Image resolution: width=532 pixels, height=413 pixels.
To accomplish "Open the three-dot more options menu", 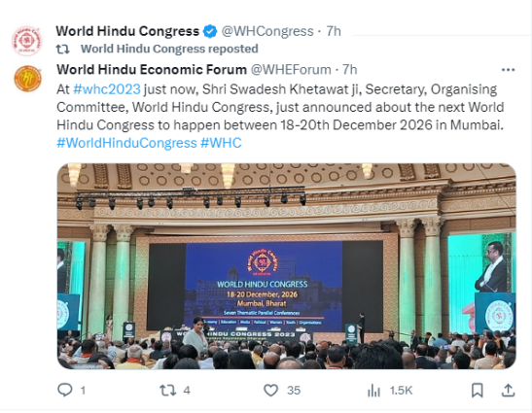I will (x=508, y=70).
